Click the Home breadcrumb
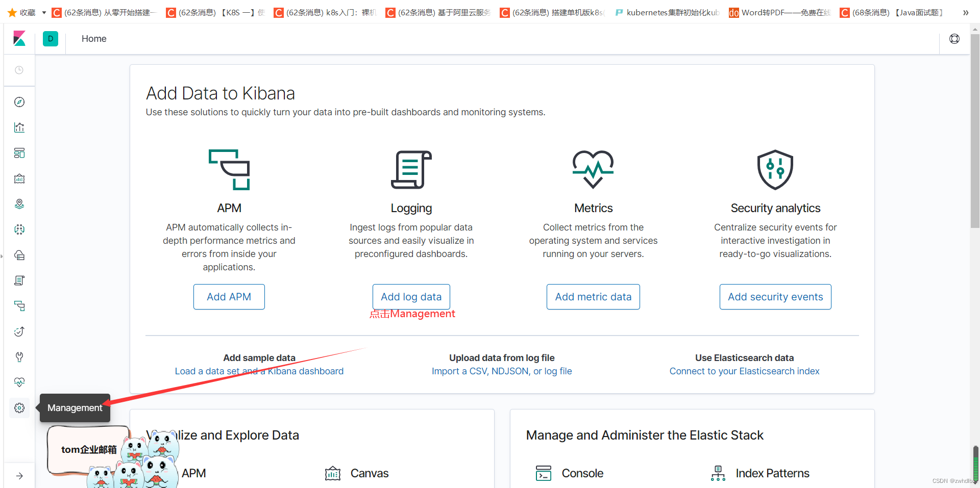This screenshot has width=980, height=488. tap(94, 39)
